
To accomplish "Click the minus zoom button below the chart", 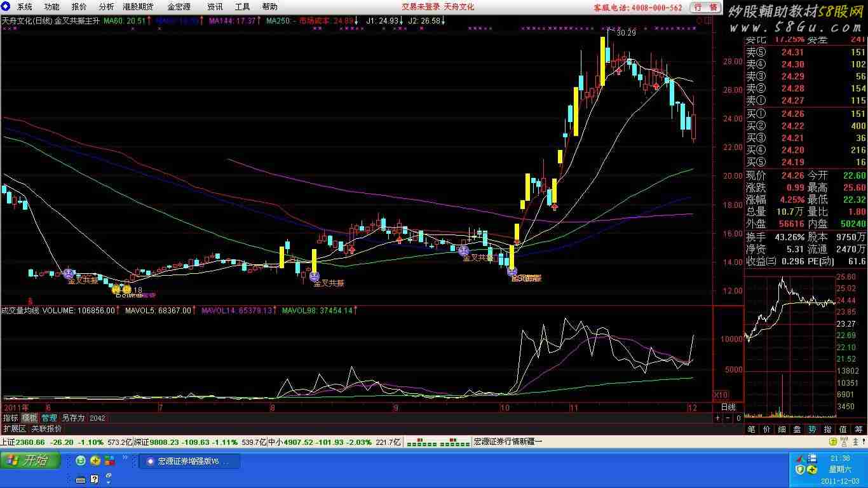I will pyautogui.click(x=728, y=418).
